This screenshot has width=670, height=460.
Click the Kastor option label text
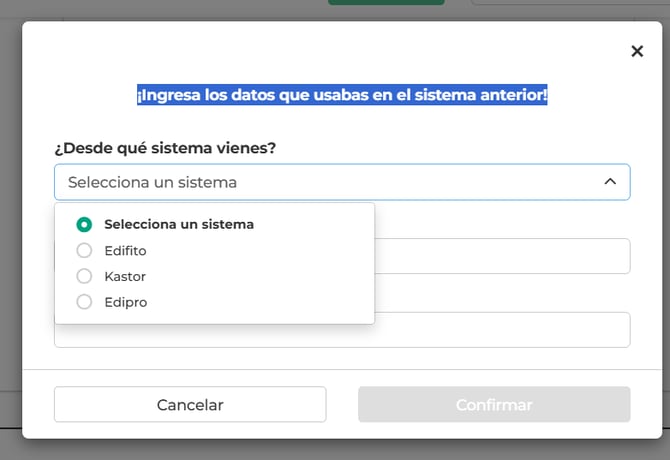coord(125,276)
